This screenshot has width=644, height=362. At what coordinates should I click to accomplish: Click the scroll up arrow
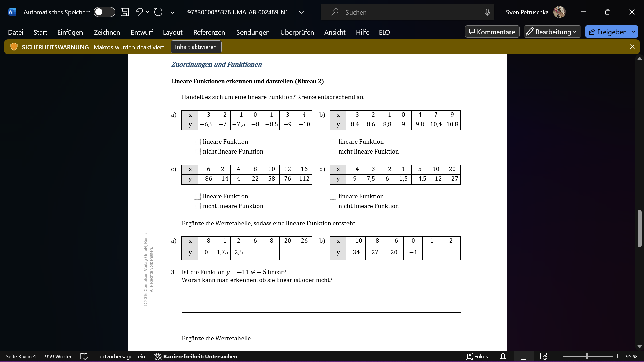coord(640,59)
